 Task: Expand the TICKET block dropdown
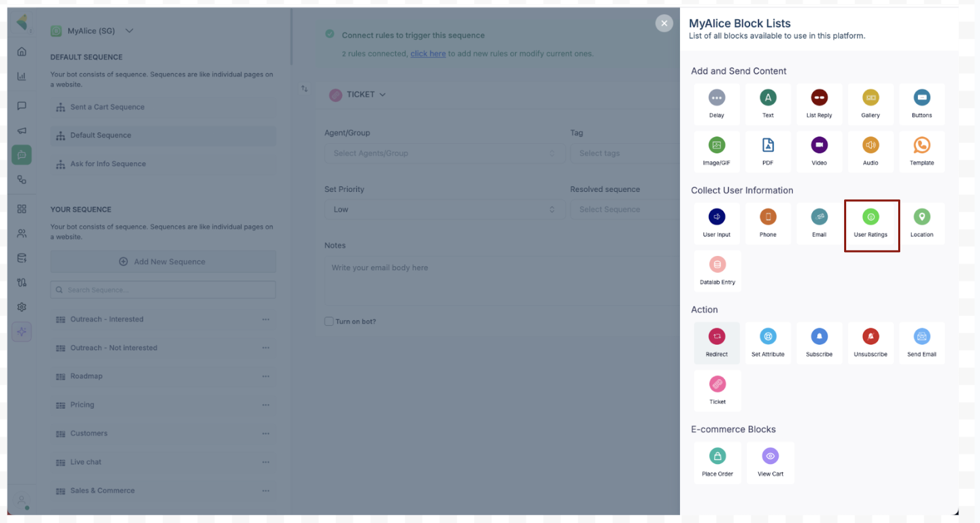coord(358,95)
